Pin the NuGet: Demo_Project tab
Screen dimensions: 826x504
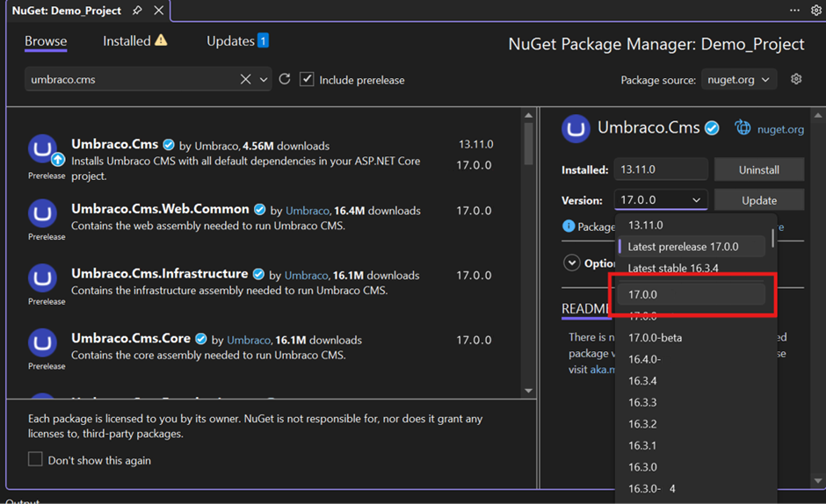tap(137, 11)
